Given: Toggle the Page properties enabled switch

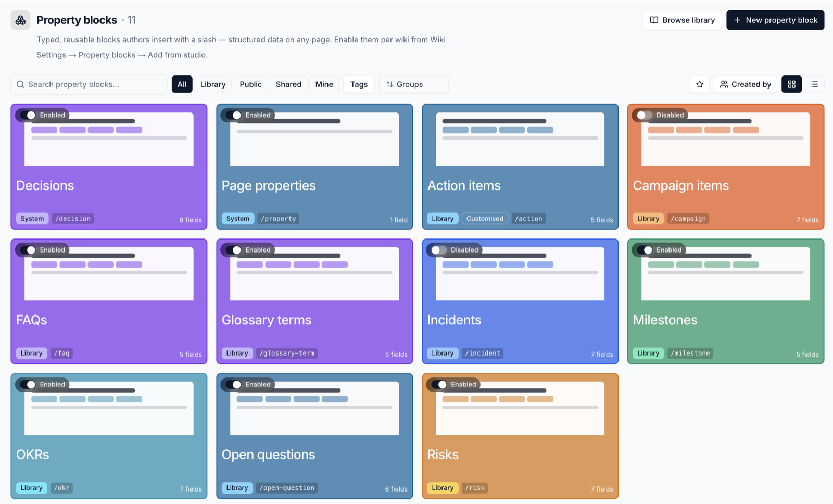Looking at the screenshot, I should coord(233,115).
